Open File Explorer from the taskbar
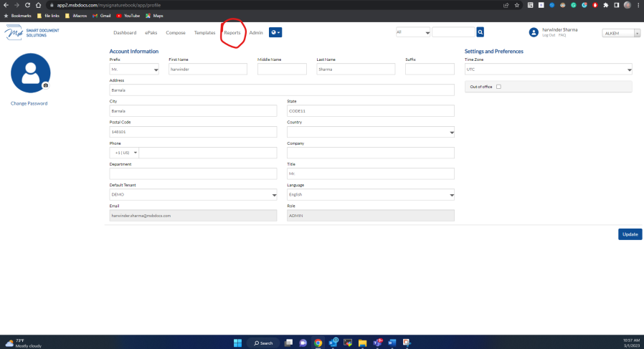 point(362,343)
